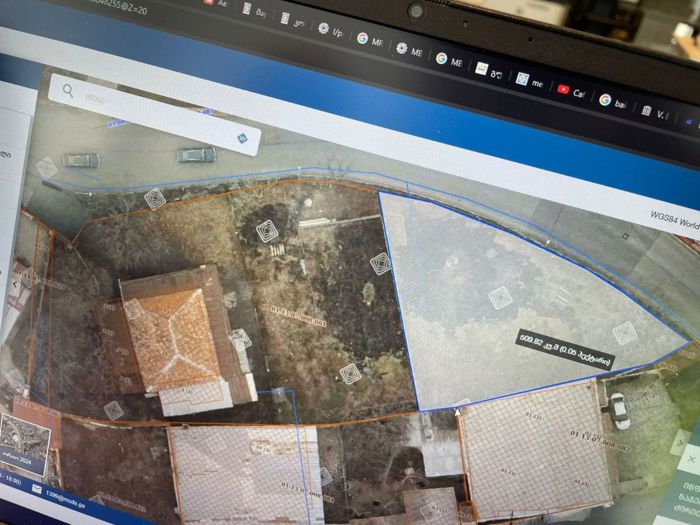Click the 509.82 sq.m area label
Viewport: 700px width, 525px height.
click(566, 350)
